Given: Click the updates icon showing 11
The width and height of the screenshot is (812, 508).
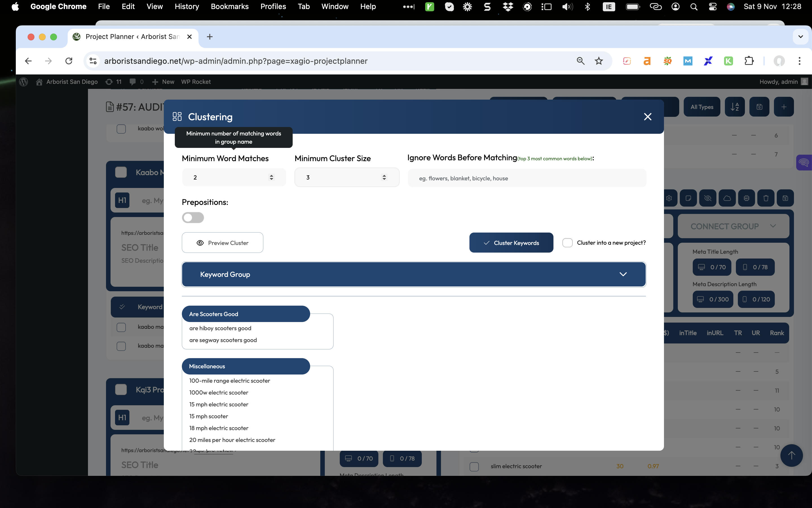Looking at the screenshot, I should (x=113, y=82).
